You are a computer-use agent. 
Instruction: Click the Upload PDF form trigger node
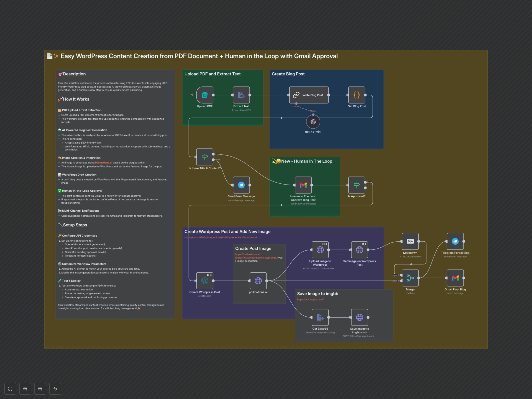click(205, 95)
